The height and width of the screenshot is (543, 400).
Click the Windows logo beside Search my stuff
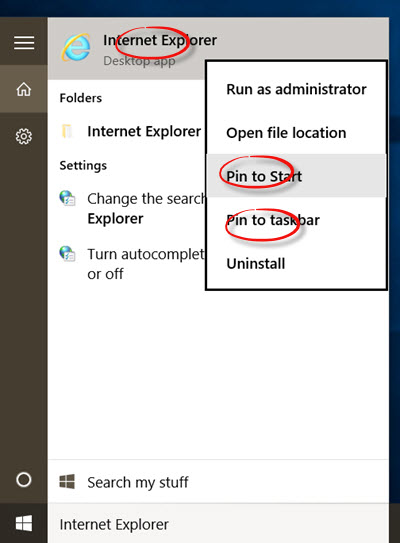tap(67, 482)
